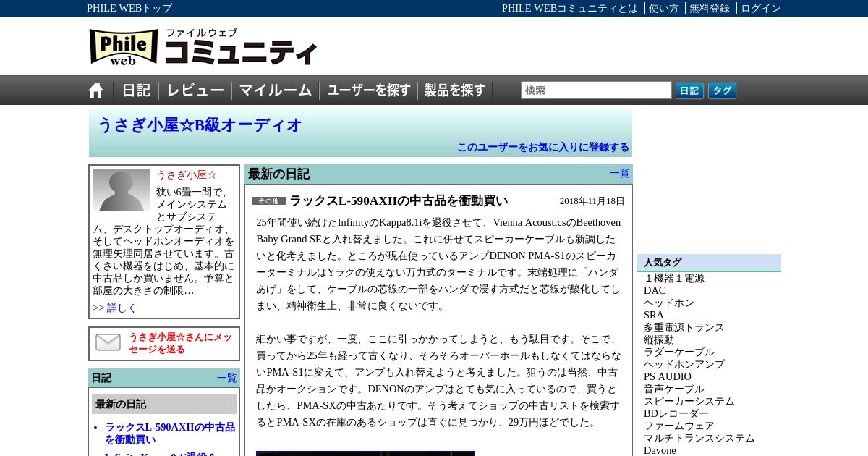Click 一覧 in the 最新の日記 header
This screenshot has width=868, height=456.
tap(620, 173)
